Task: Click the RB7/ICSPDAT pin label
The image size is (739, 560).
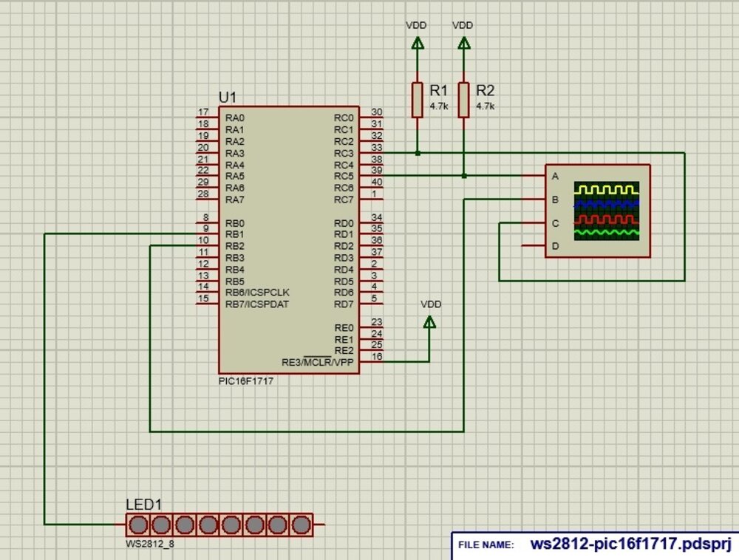Action: point(257,304)
